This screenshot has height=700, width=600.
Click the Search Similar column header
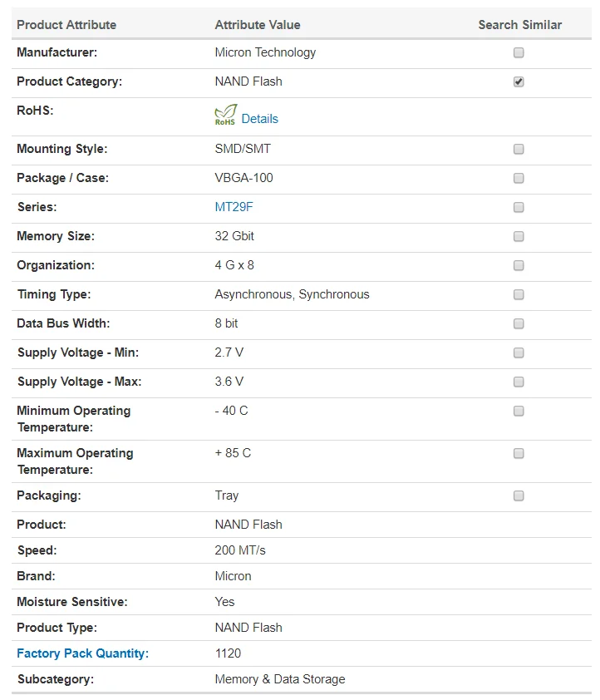519,25
